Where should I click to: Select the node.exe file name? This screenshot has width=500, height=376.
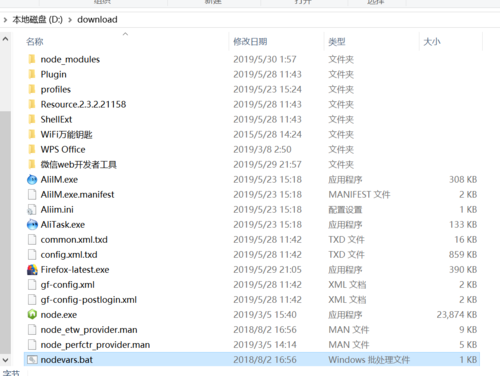click(59, 314)
